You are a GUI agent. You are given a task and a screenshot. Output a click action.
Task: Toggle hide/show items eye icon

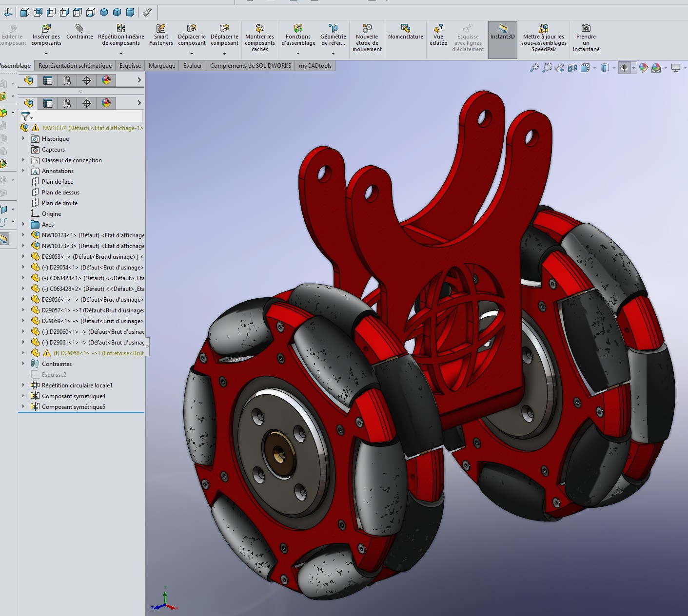click(x=624, y=68)
